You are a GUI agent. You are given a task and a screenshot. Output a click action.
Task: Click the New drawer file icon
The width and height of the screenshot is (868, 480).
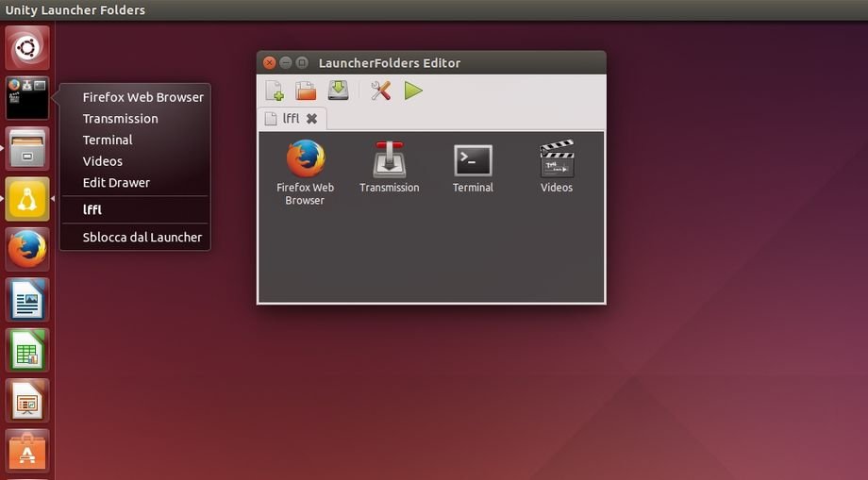[275, 91]
